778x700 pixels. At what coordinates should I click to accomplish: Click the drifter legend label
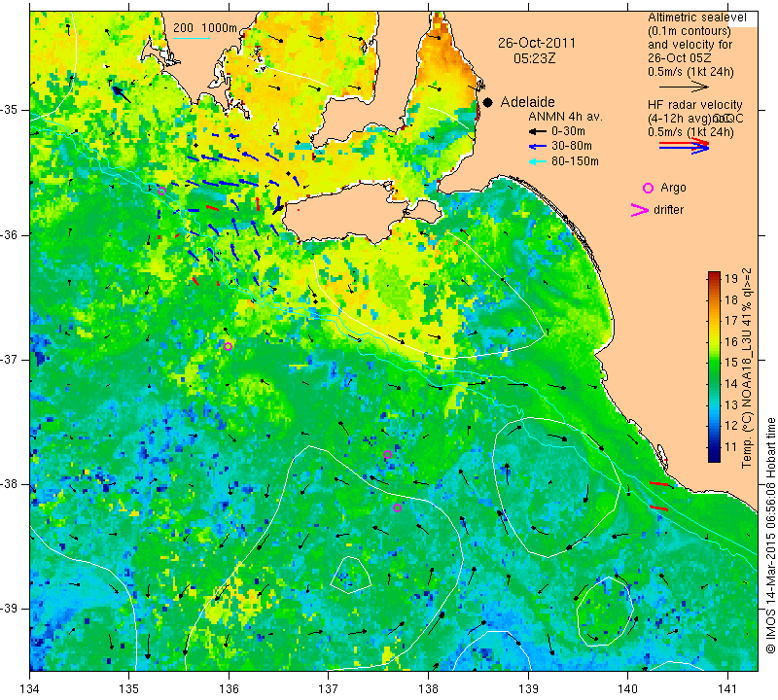click(x=668, y=210)
